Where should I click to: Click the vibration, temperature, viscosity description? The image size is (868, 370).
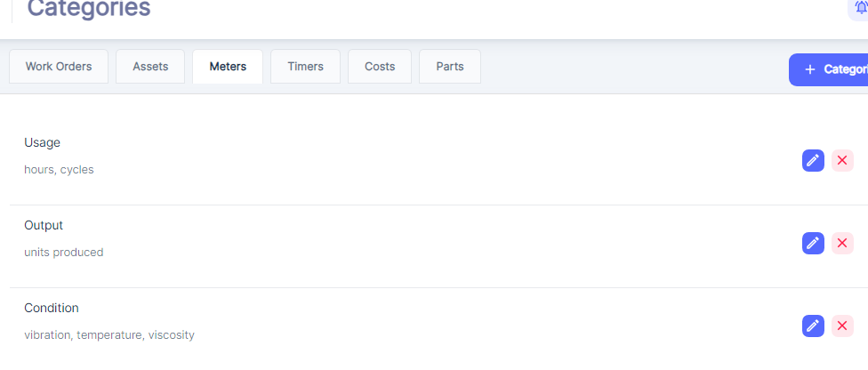(x=109, y=334)
